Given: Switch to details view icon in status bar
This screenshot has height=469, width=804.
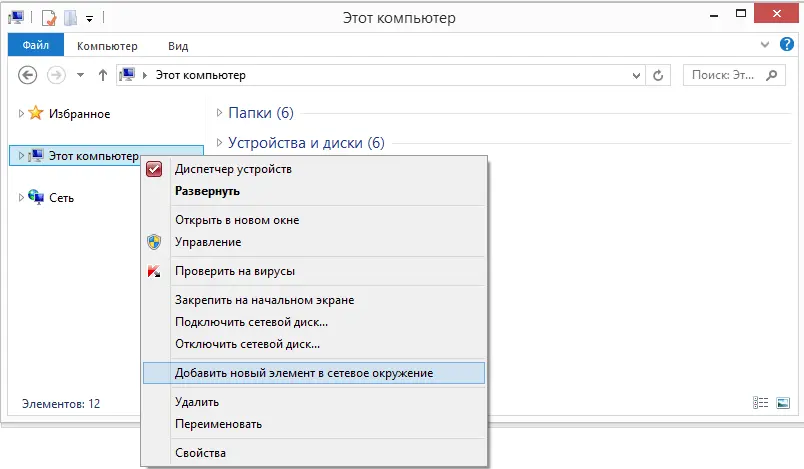Looking at the screenshot, I should [760, 403].
